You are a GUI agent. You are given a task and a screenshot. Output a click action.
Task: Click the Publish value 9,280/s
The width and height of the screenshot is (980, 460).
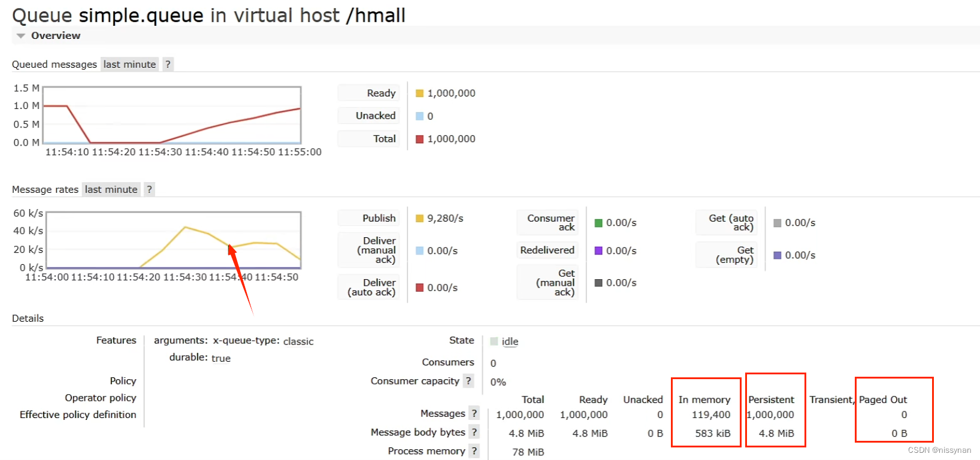tap(445, 219)
